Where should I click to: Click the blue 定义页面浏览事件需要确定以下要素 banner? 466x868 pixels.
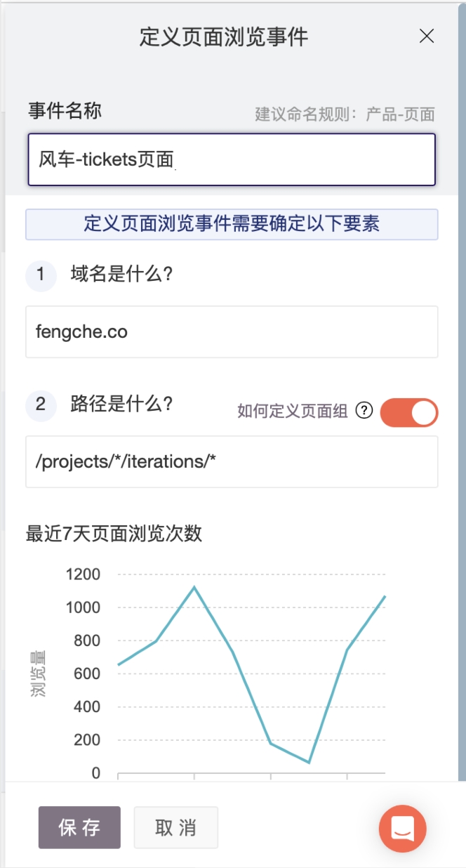point(232,224)
